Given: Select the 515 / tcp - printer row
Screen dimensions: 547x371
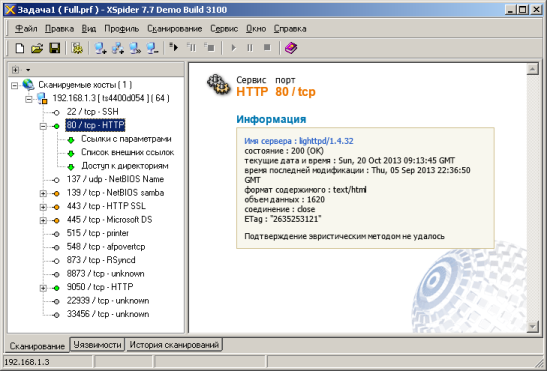Looking at the screenshot, I should [x=98, y=233].
